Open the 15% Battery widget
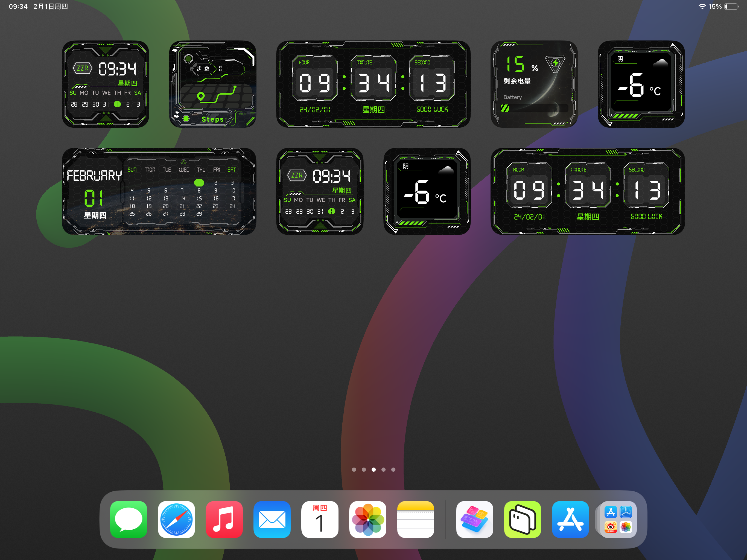The width and height of the screenshot is (747, 560). tap(534, 84)
